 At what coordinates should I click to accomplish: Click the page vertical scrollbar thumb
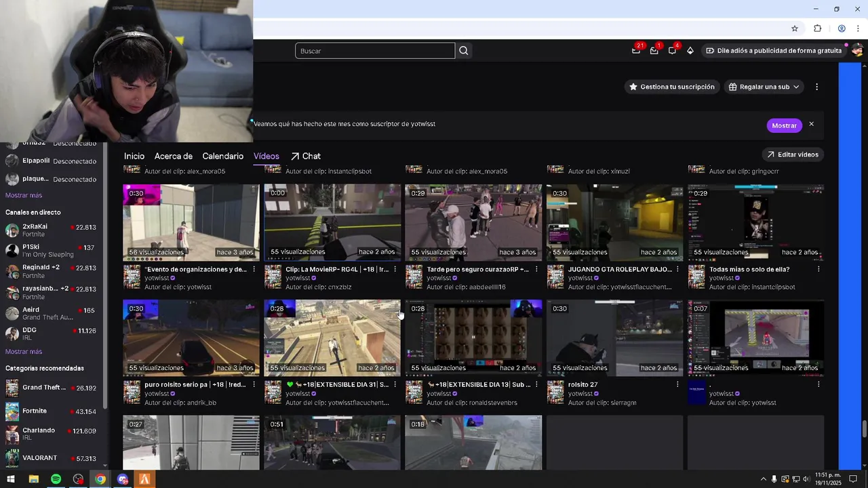pyautogui.click(x=864, y=429)
